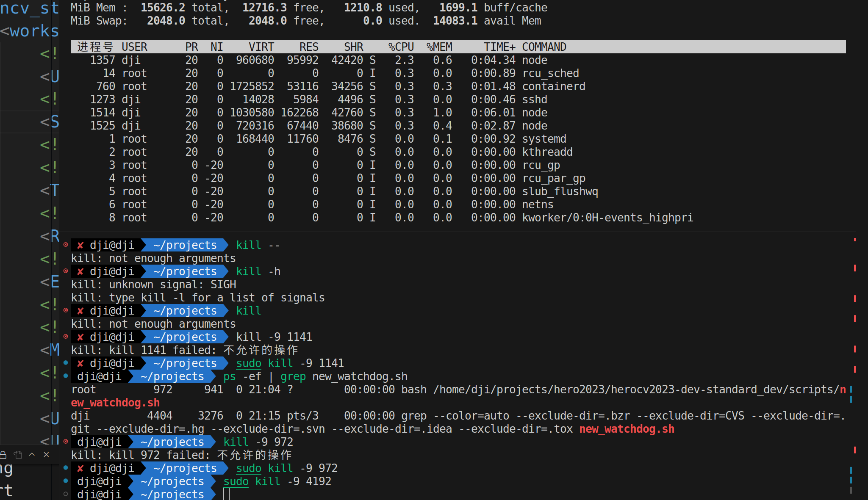868x500 pixels.
Task: Click the red error marker beside 'kill -9 972'
Action: coord(66,441)
